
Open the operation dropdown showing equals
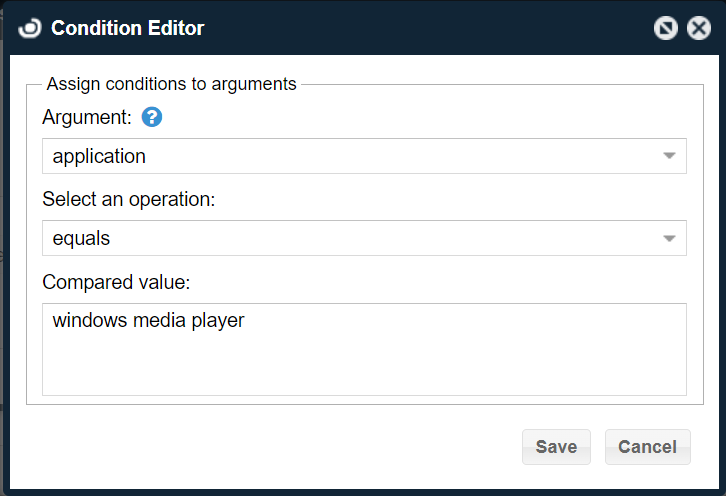[350, 238]
